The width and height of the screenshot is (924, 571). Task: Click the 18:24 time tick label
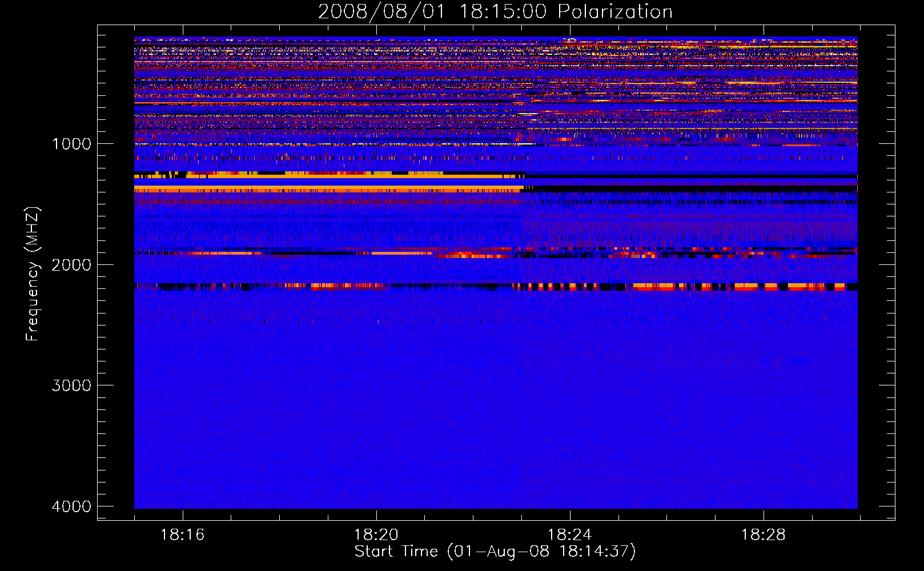pyautogui.click(x=569, y=535)
